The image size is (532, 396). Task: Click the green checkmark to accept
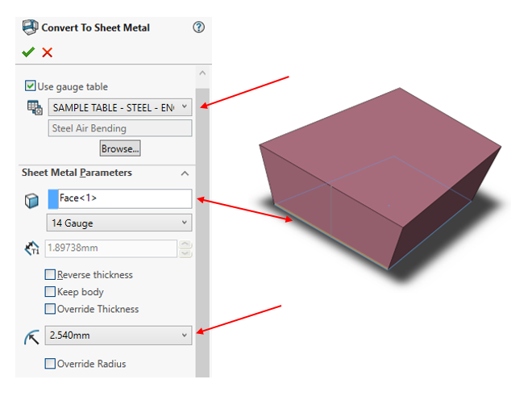click(x=28, y=52)
